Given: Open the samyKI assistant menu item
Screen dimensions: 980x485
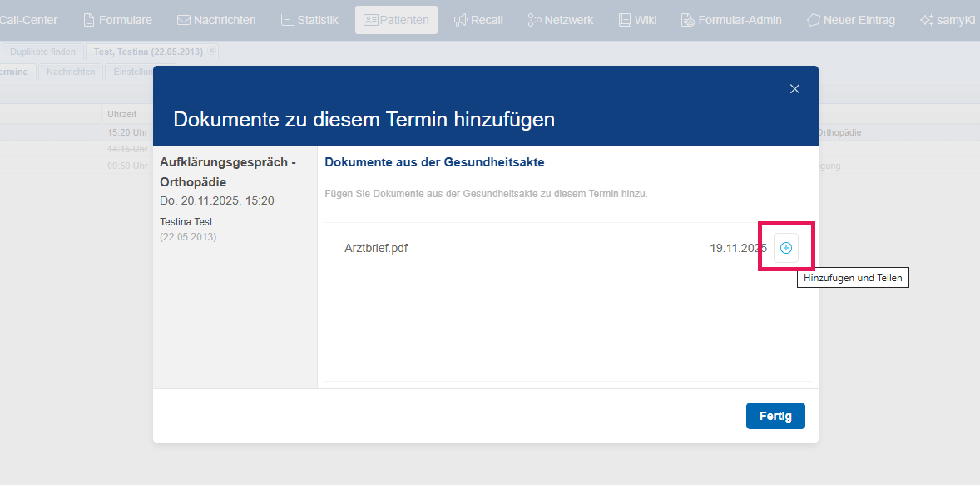Looking at the screenshot, I should pos(948,20).
